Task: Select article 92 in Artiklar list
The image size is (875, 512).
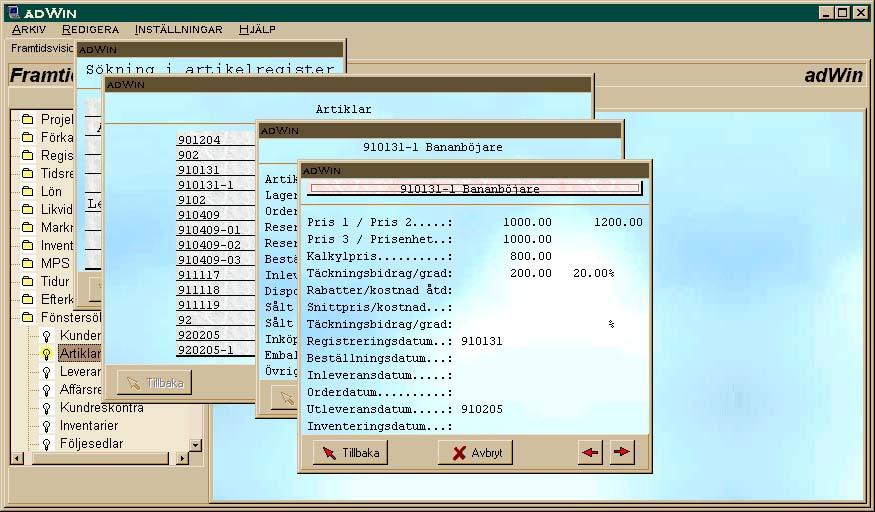Action: point(215,320)
